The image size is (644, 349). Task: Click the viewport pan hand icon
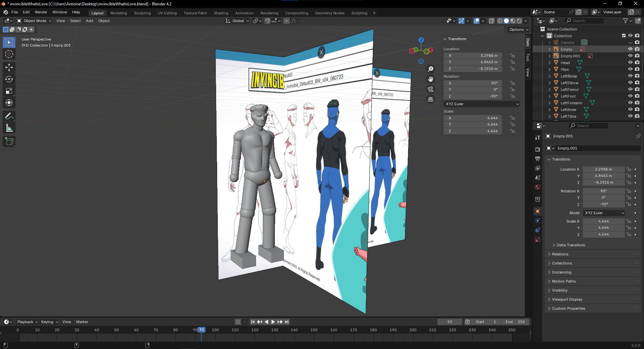click(431, 79)
